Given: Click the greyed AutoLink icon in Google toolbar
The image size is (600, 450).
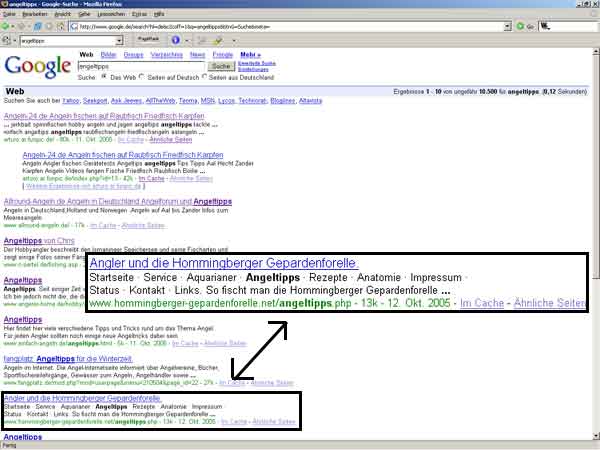Looking at the screenshot, I should tap(202, 40).
